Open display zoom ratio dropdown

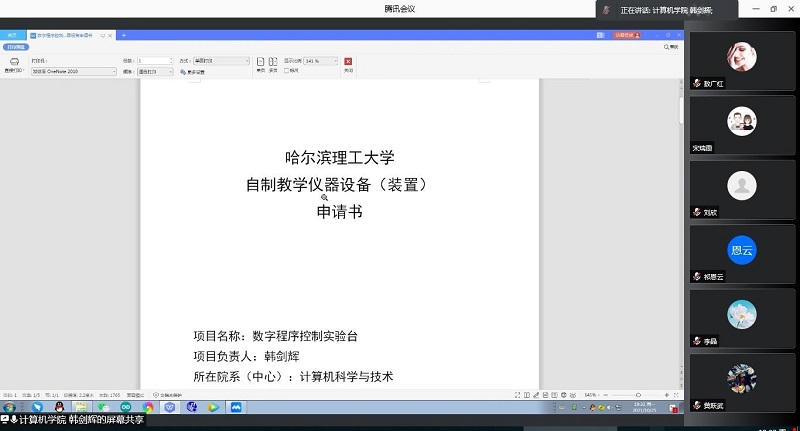(x=320, y=61)
